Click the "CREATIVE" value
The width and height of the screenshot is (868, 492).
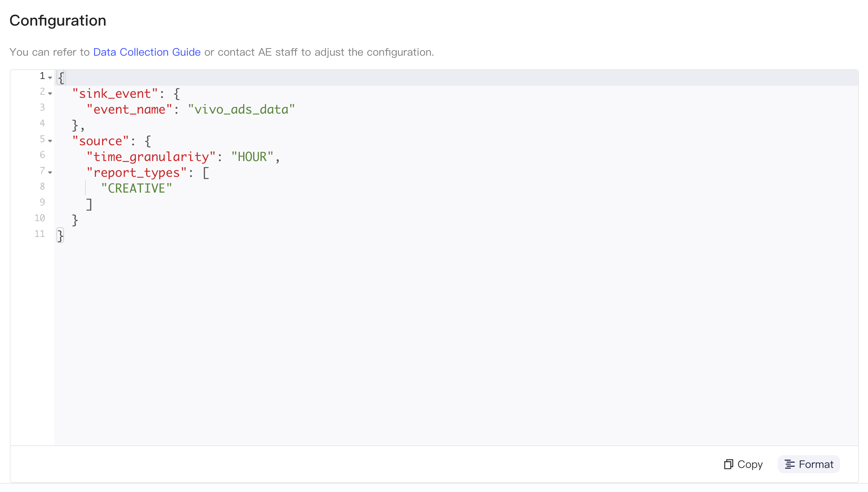pos(136,188)
